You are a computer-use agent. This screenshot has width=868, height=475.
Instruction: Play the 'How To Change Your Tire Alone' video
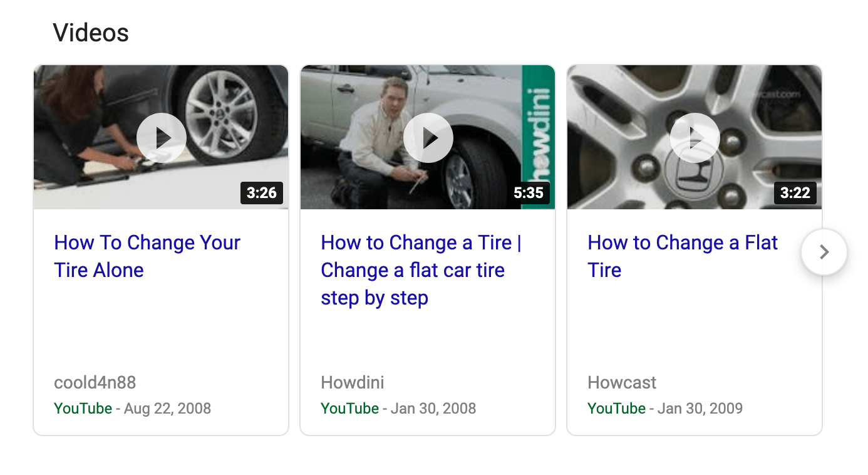coord(162,138)
